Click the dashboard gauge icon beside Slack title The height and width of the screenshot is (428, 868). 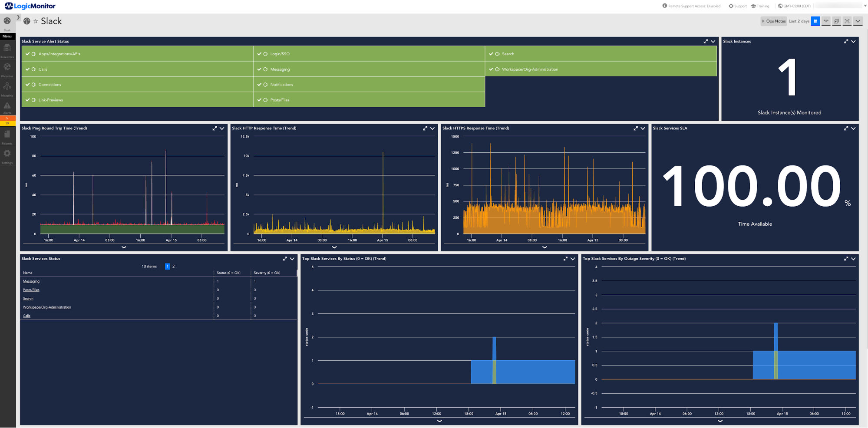[x=27, y=21]
